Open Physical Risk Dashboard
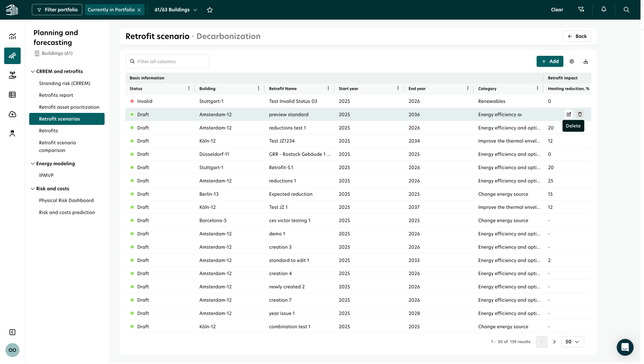This screenshot has height=364, width=644. click(x=66, y=201)
